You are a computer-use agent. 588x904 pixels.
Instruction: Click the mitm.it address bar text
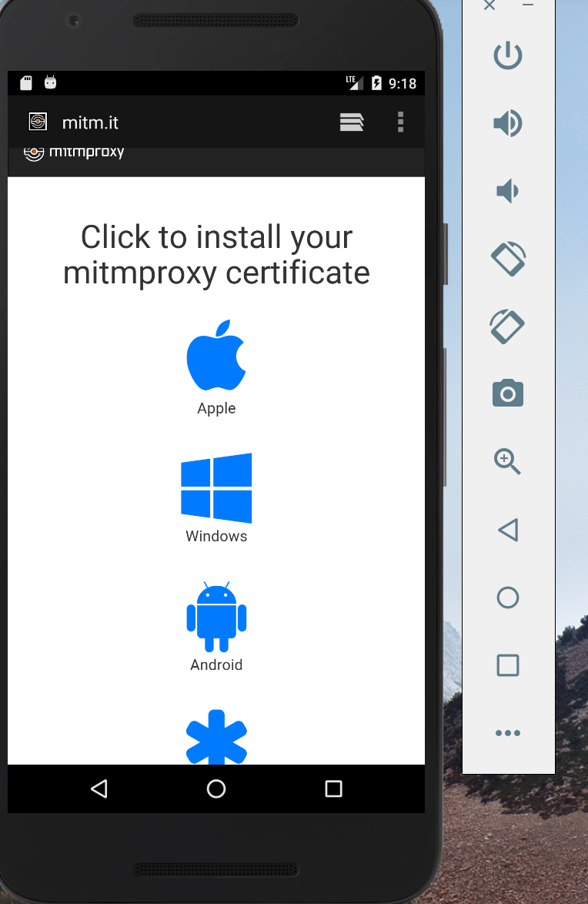(90, 122)
